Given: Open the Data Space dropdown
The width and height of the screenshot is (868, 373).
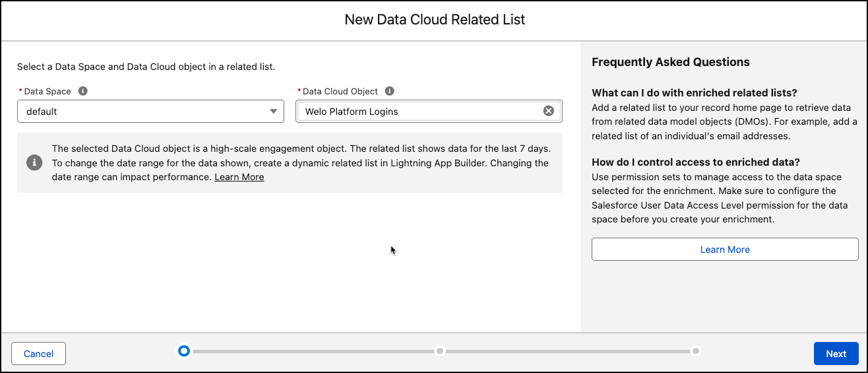Looking at the screenshot, I should point(150,112).
